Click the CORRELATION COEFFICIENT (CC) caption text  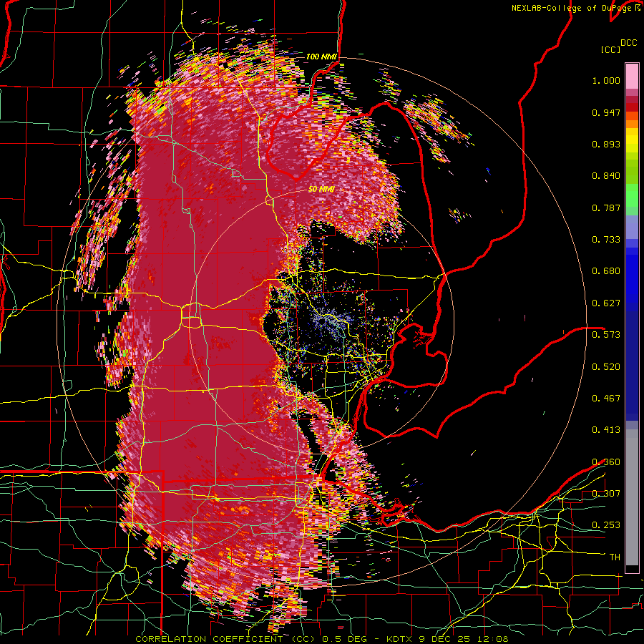pos(225,639)
